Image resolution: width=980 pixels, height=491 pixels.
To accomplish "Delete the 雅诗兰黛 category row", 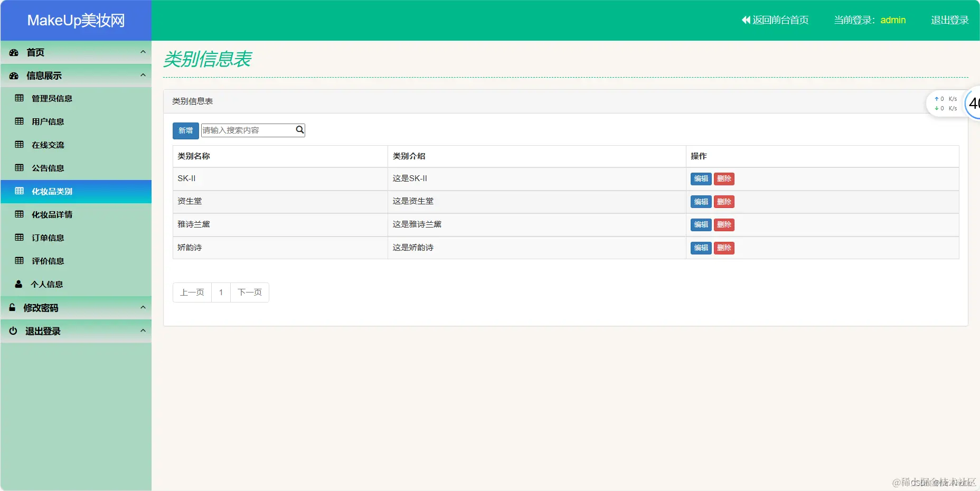I will click(x=724, y=225).
